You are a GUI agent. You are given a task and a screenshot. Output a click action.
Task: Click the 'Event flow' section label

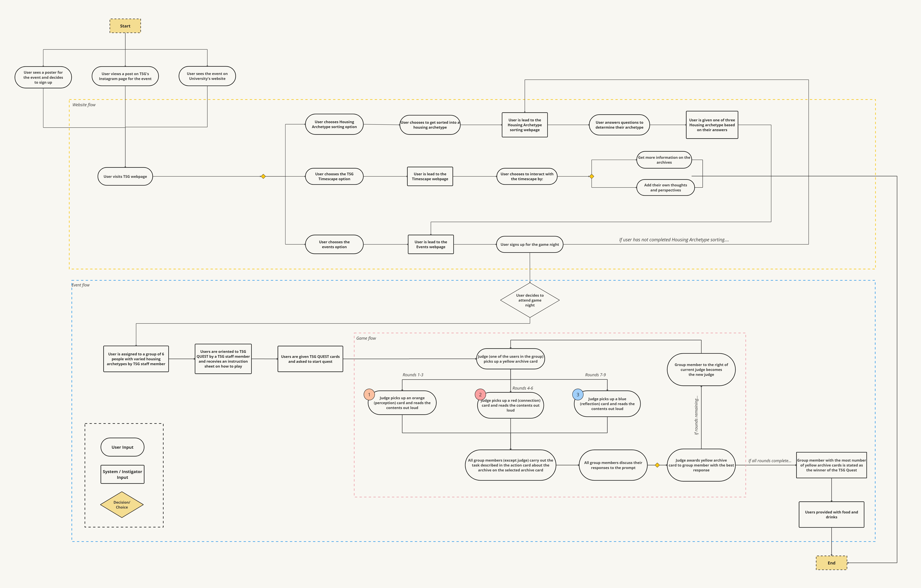[x=80, y=285]
